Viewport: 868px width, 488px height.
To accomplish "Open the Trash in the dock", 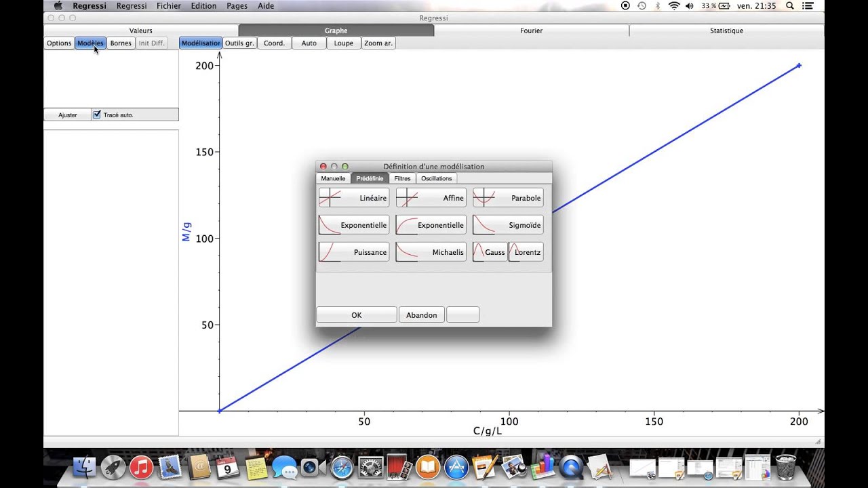I will point(785,467).
